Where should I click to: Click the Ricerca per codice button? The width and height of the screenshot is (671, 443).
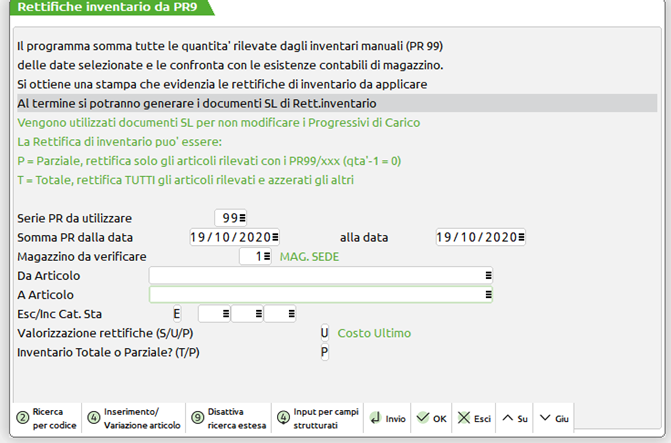click(x=43, y=418)
